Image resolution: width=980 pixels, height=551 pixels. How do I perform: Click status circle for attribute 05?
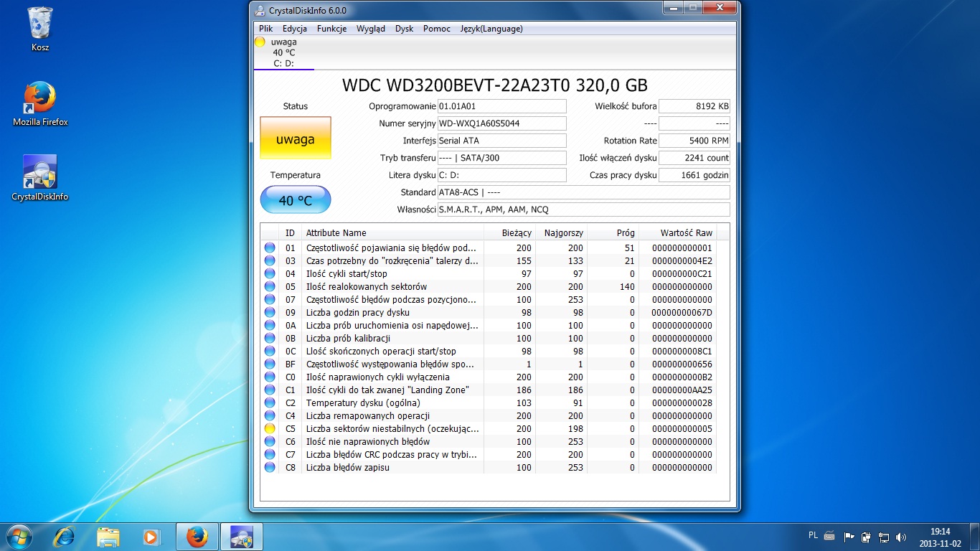[x=270, y=286]
